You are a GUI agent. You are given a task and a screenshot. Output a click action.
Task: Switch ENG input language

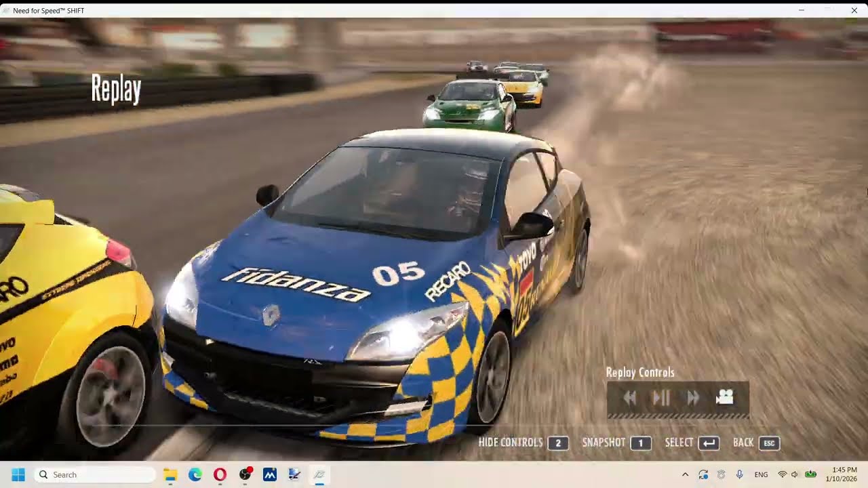(x=761, y=474)
